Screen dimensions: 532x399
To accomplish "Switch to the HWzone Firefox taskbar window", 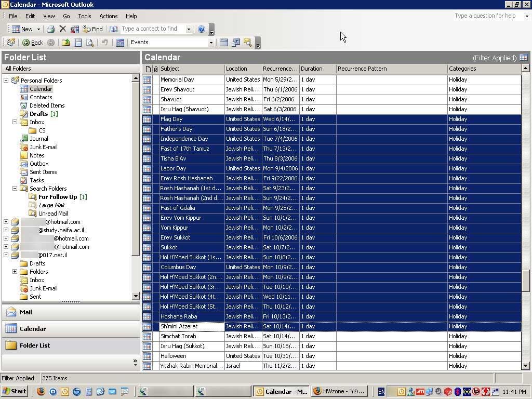I will pos(339,392).
